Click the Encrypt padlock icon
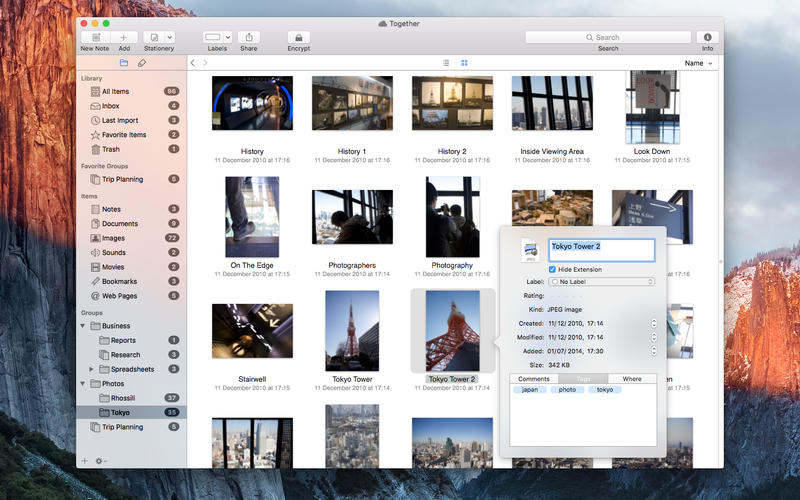 [298, 37]
